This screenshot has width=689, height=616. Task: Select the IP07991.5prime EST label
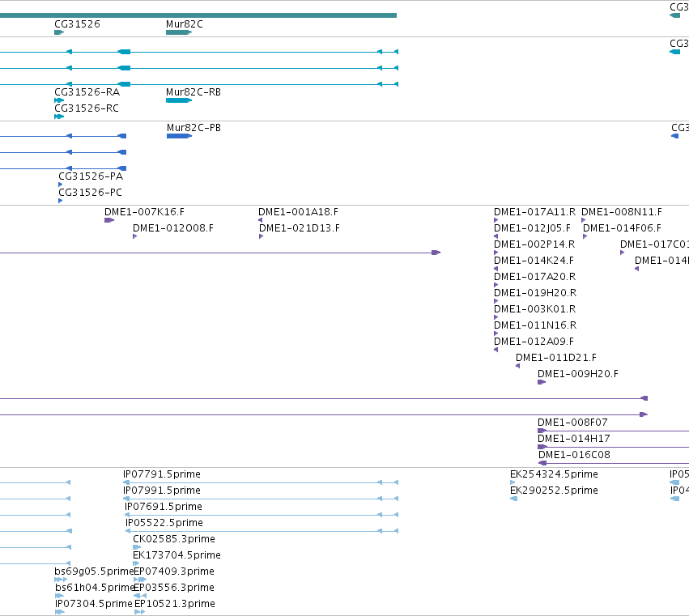pos(162,491)
